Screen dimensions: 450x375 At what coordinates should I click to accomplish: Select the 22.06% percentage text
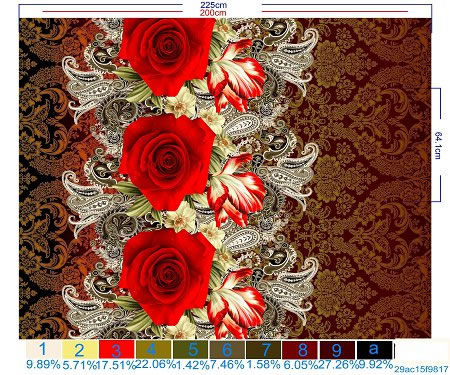coord(155,364)
